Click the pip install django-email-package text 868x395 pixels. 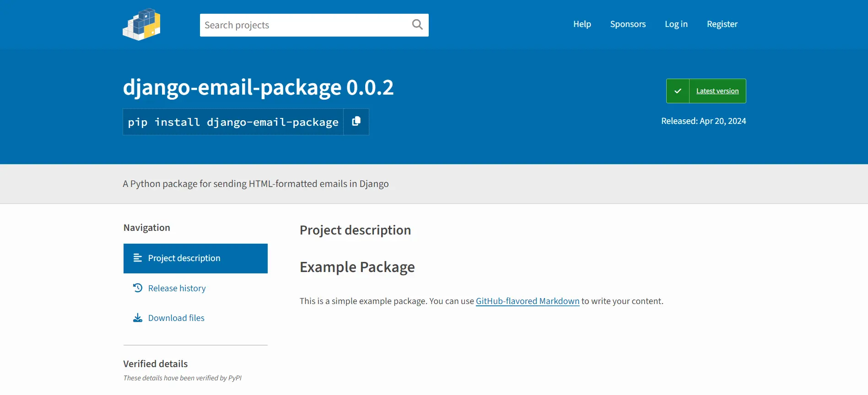(x=233, y=122)
